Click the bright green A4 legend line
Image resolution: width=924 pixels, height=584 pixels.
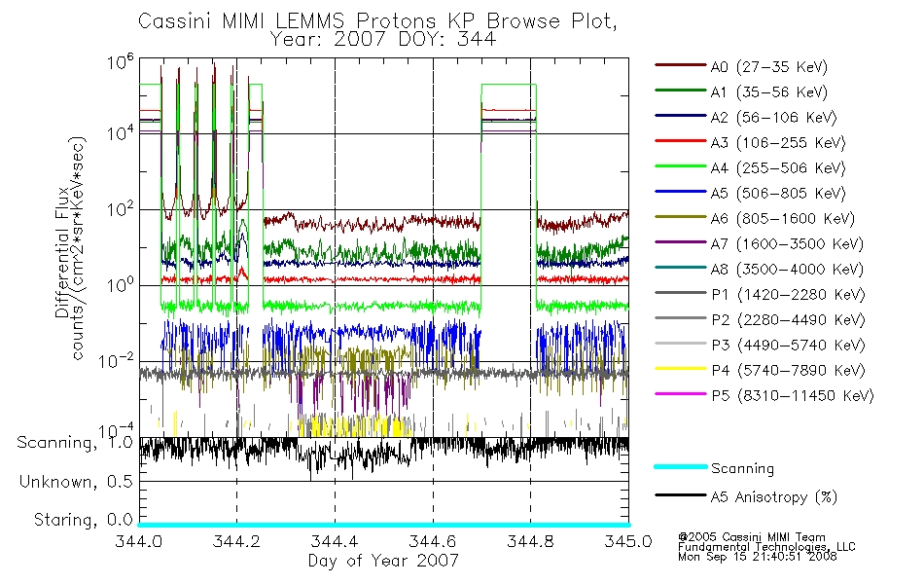[681, 166]
